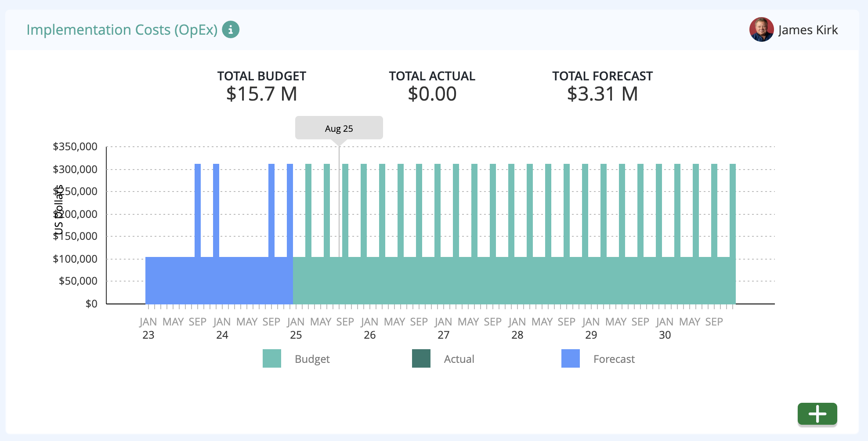The image size is (868, 441).
Task: Click the green plus add button
Action: pyautogui.click(x=817, y=414)
